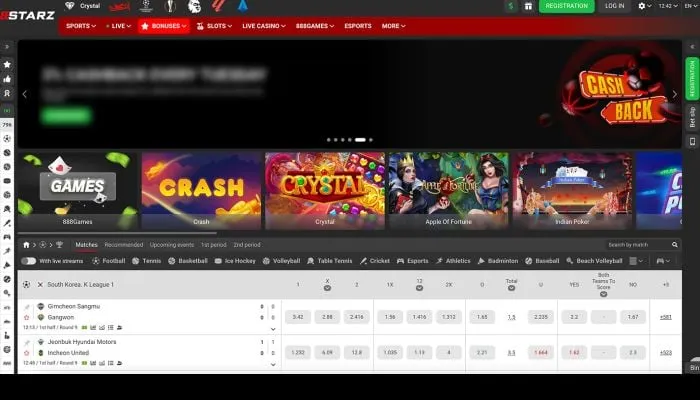700x400 pixels.
Task: Go to previous banner slide arrow
Action: pos(25,94)
